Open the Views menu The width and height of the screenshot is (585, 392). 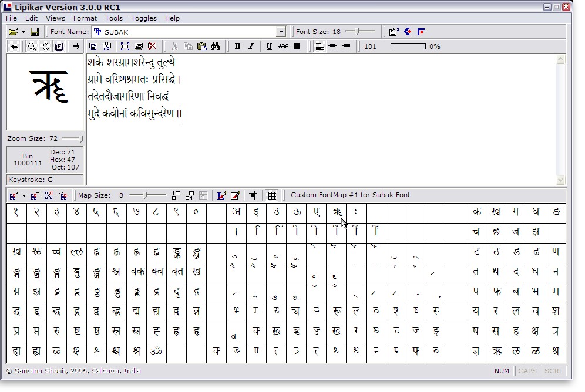point(55,18)
